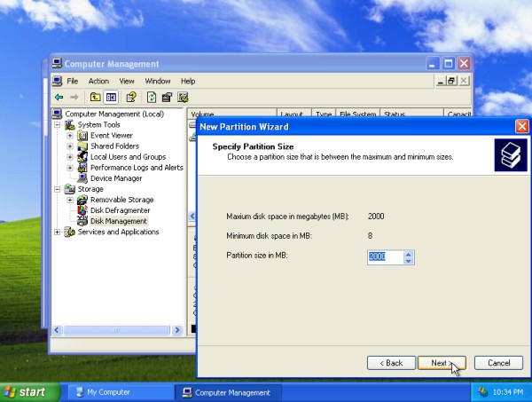The image size is (532, 402).
Task: Click the File System column header
Action: 357,114
